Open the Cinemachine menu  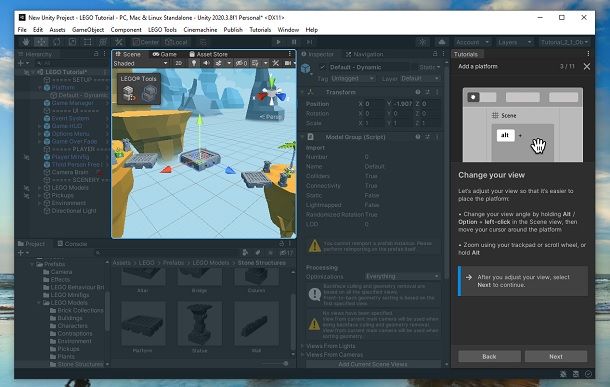point(200,30)
